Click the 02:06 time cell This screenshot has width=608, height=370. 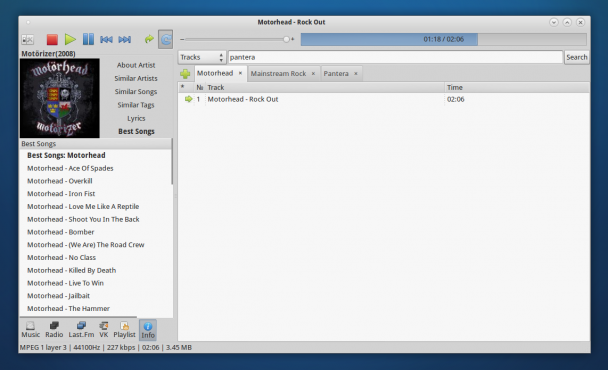pos(456,99)
